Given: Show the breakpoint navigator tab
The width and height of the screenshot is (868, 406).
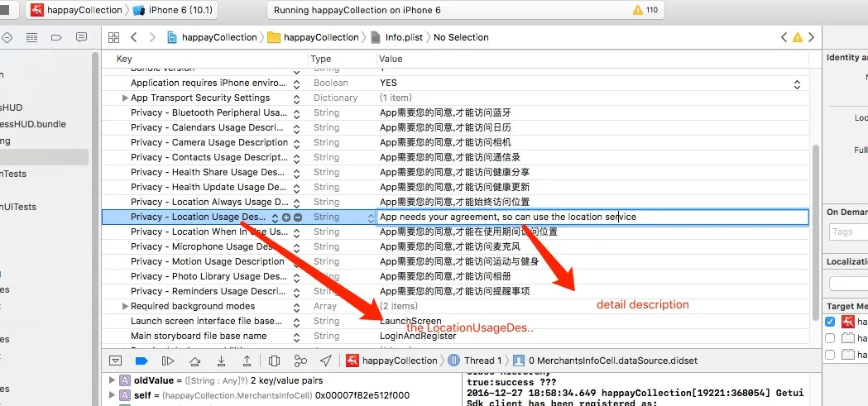Looking at the screenshot, I should point(56,37).
